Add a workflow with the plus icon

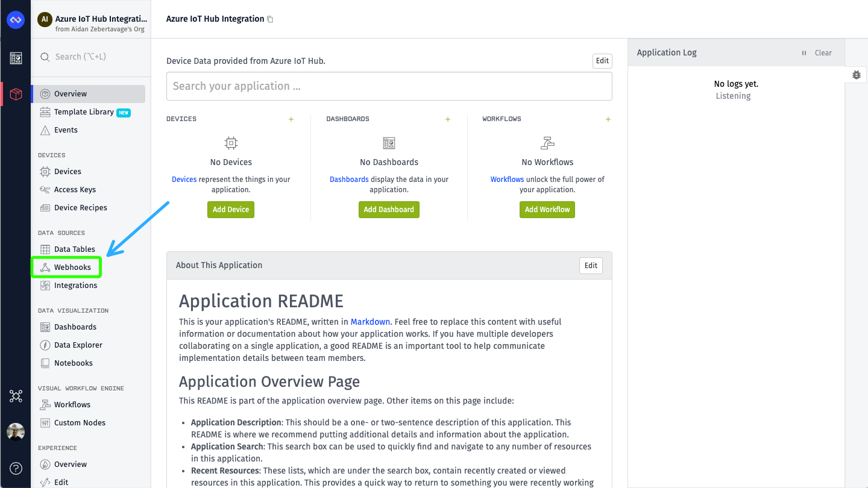point(608,119)
